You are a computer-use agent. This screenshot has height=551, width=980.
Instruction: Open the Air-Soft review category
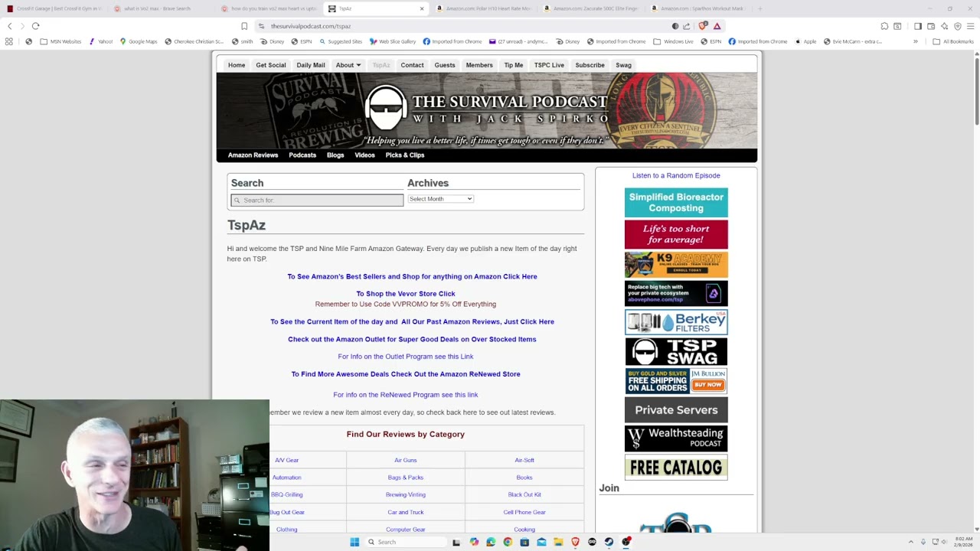[x=524, y=460]
